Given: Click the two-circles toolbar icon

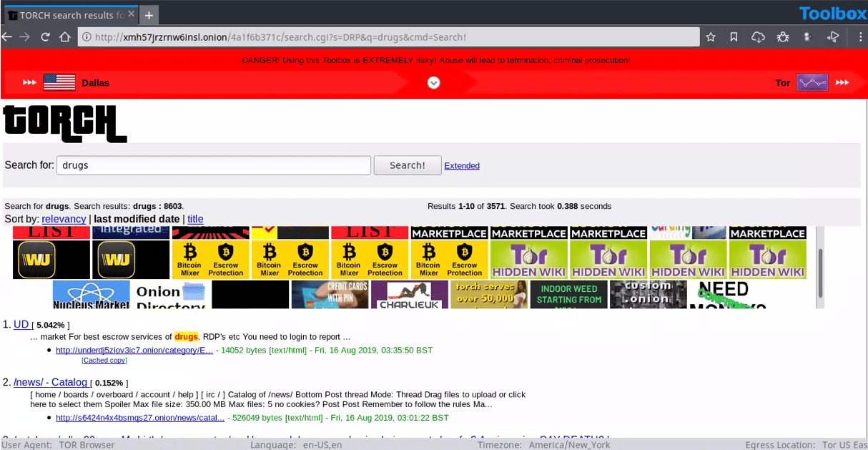Looking at the screenshot, I should coord(807,36).
